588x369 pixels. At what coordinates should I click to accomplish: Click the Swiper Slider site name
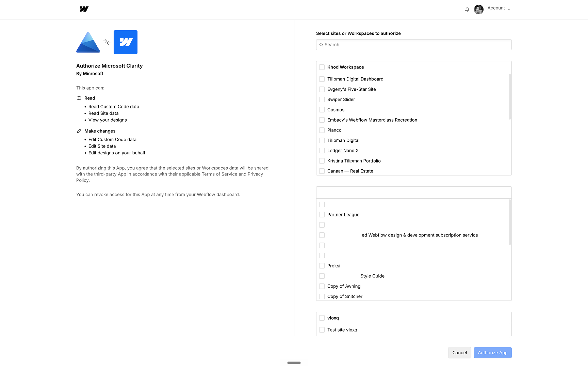pos(341,99)
